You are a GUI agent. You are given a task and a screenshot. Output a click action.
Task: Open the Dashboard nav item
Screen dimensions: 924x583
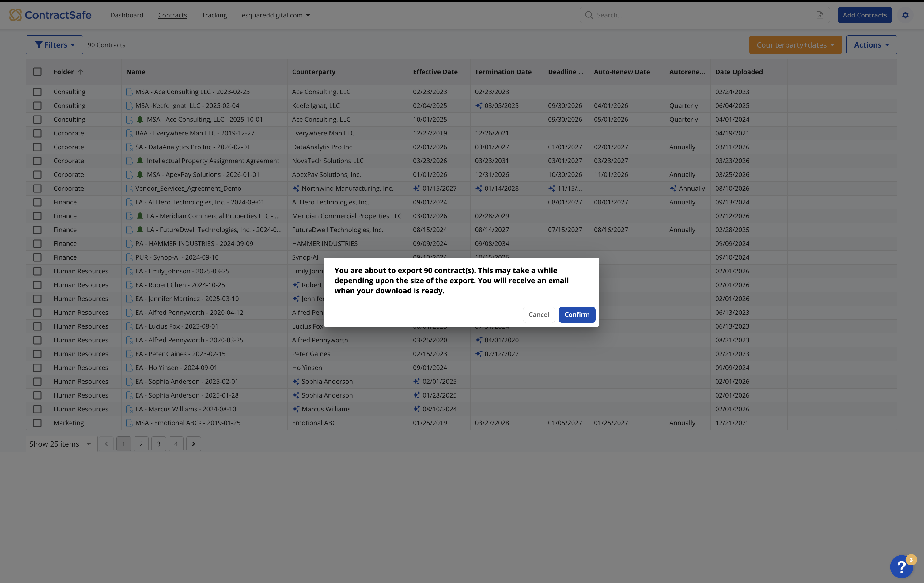coord(127,15)
